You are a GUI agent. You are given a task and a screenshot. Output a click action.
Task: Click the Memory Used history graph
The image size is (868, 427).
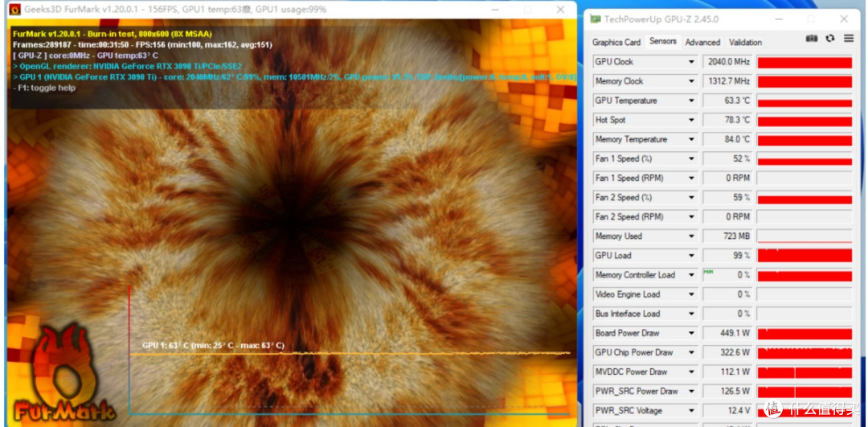tap(805, 236)
